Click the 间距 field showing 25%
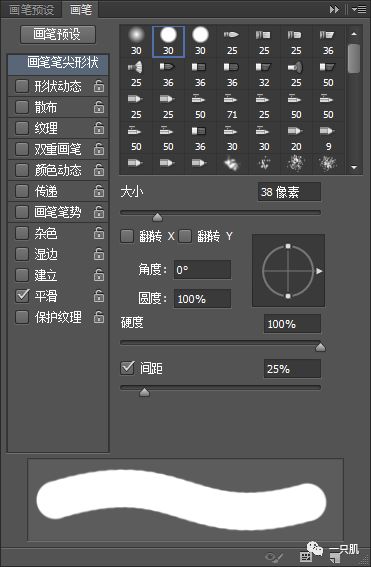The width and height of the screenshot is (371, 567). [292, 369]
